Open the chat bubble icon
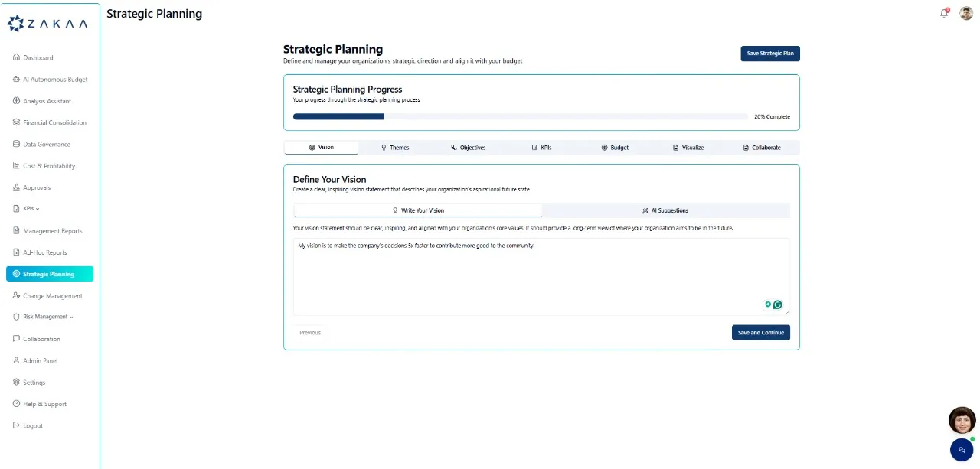This screenshot has height=469, width=980. 962,451
